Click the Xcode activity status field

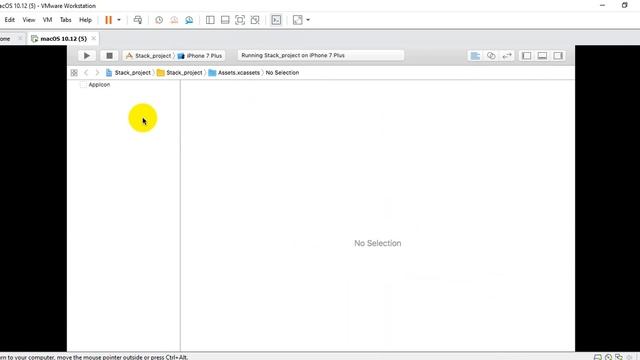coord(321,55)
